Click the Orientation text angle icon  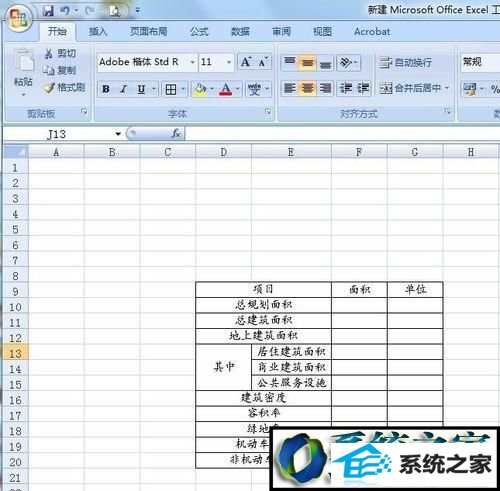click(346, 62)
